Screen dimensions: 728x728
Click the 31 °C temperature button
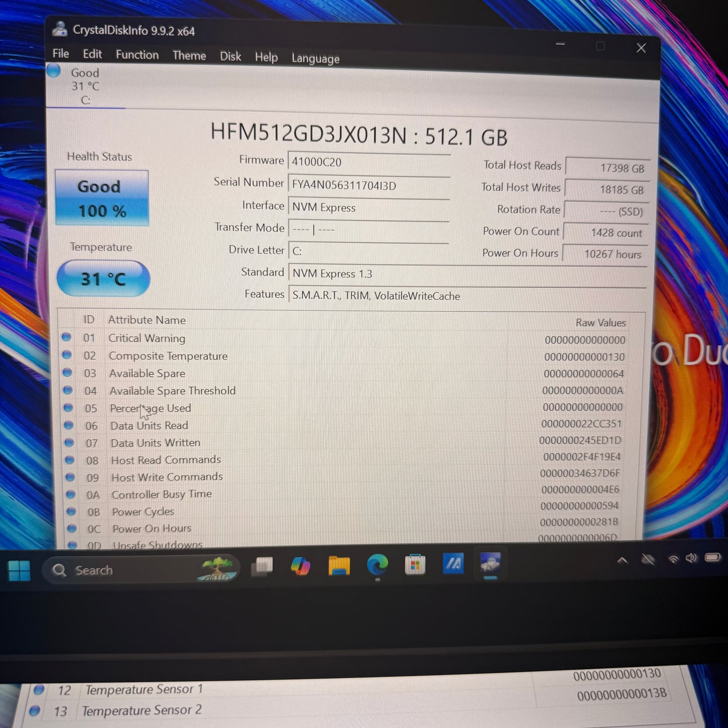[x=103, y=279]
